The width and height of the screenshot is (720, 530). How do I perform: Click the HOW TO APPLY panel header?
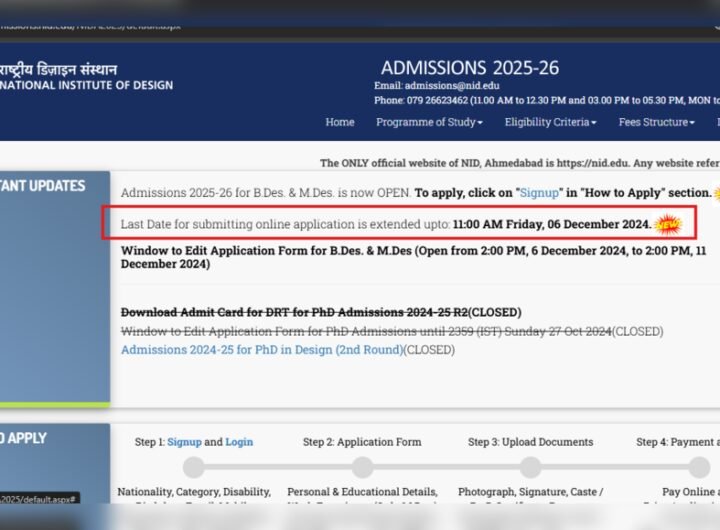[23, 438]
